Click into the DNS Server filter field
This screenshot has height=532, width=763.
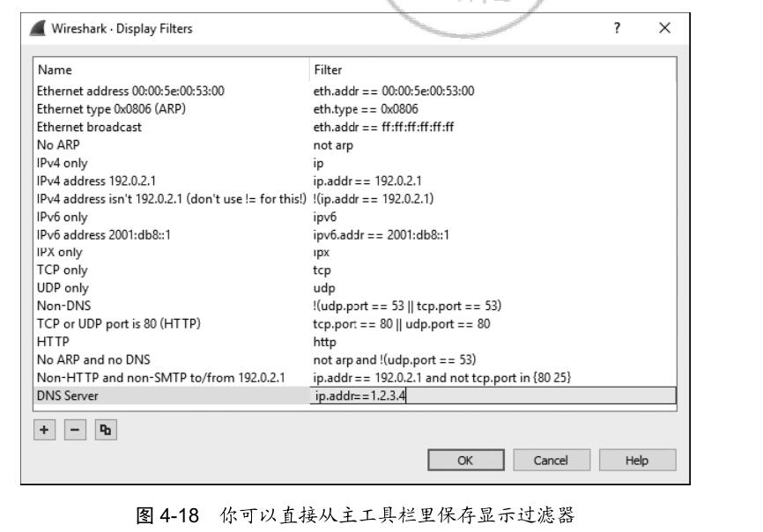(x=493, y=395)
